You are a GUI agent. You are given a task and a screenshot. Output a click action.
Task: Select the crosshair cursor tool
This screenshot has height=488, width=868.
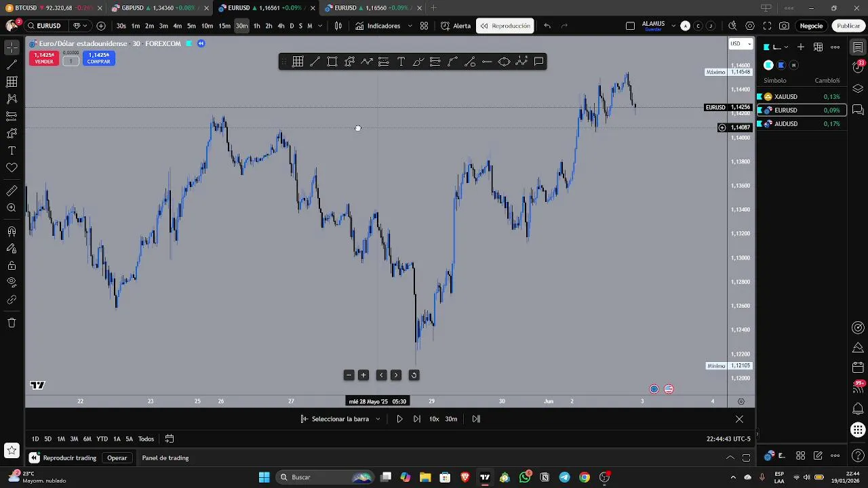12,47
